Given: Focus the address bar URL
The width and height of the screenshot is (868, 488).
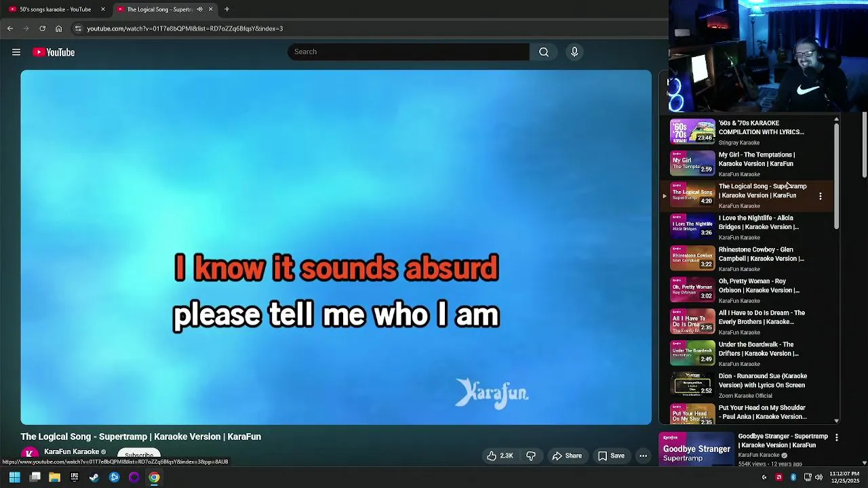Looking at the screenshot, I should [184, 28].
